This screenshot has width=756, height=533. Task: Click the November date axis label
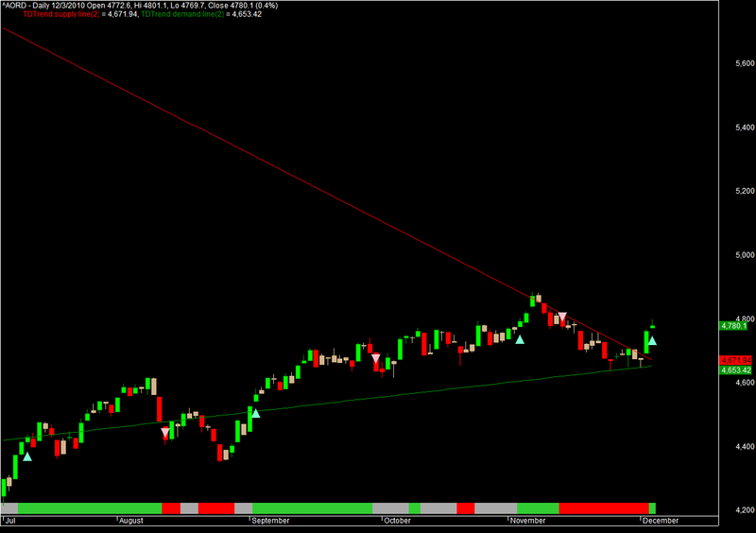(x=528, y=521)
